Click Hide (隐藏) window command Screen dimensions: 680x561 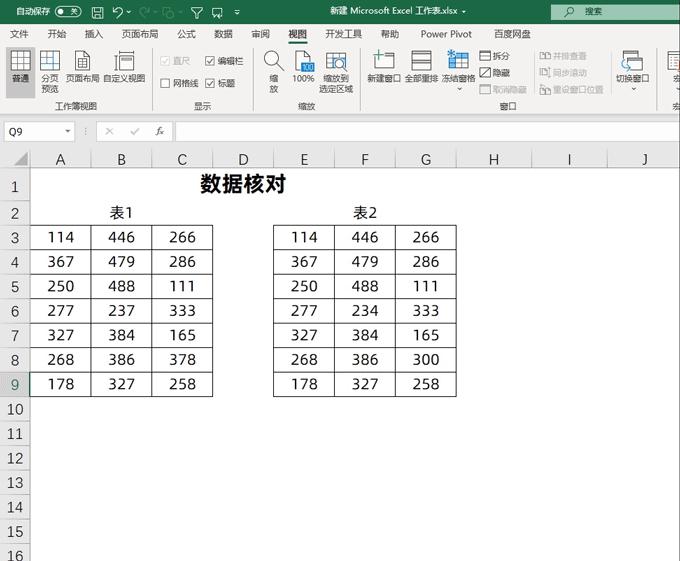(494, 72)
